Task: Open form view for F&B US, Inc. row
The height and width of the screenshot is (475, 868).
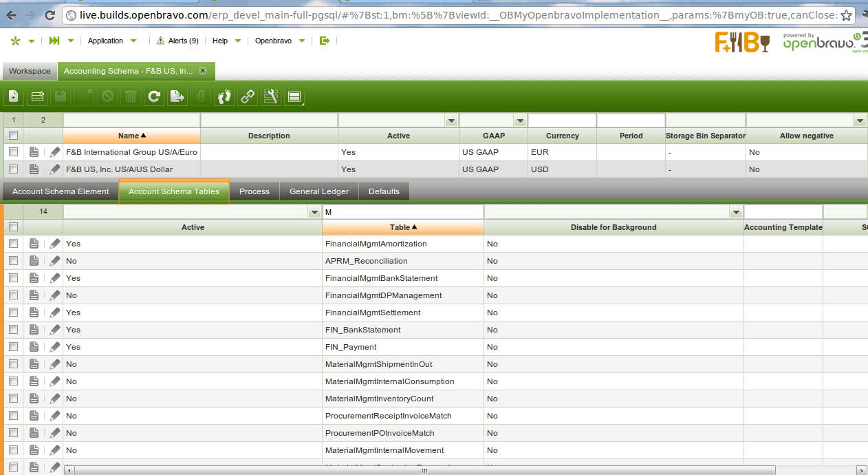Action: pos(34,169)
